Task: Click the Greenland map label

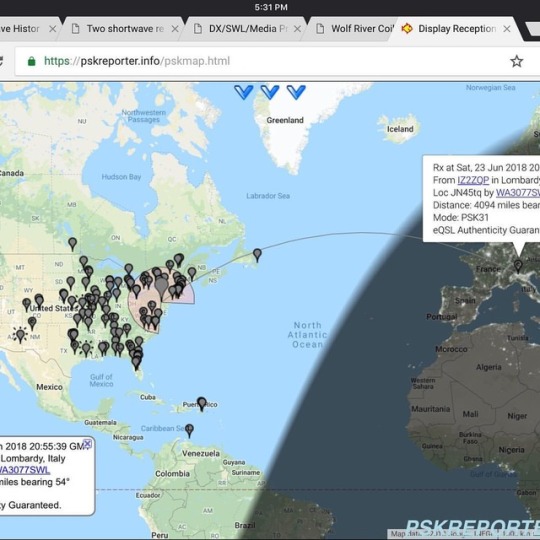Action: coord(285,120)
